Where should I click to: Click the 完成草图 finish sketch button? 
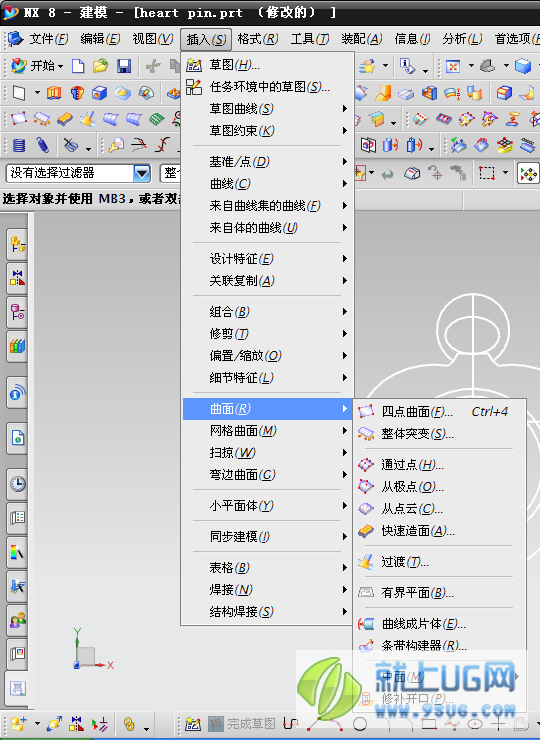point(242,723)
